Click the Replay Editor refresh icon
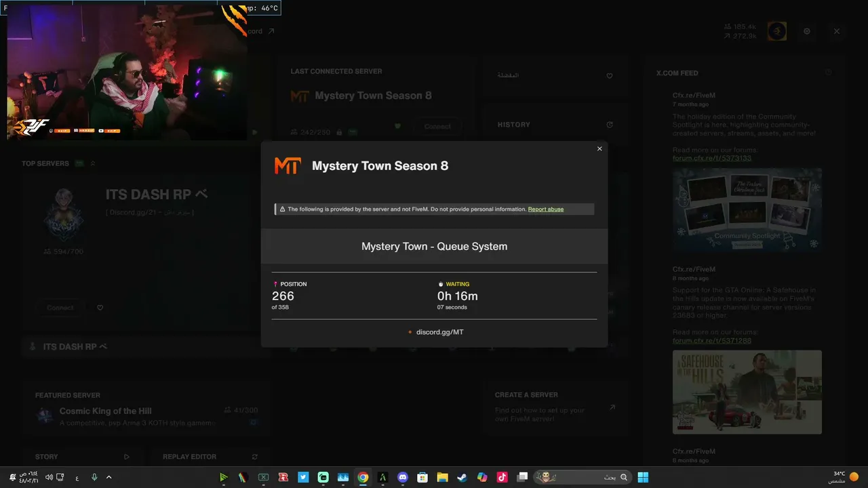This screenshot has height=488, width=868. coord(254,457)
